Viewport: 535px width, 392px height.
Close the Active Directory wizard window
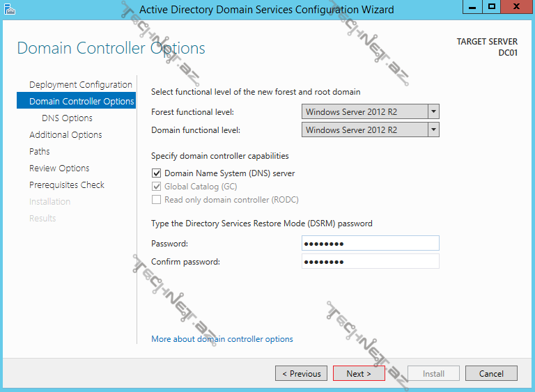pyautogui.click(x=518, y=7)
